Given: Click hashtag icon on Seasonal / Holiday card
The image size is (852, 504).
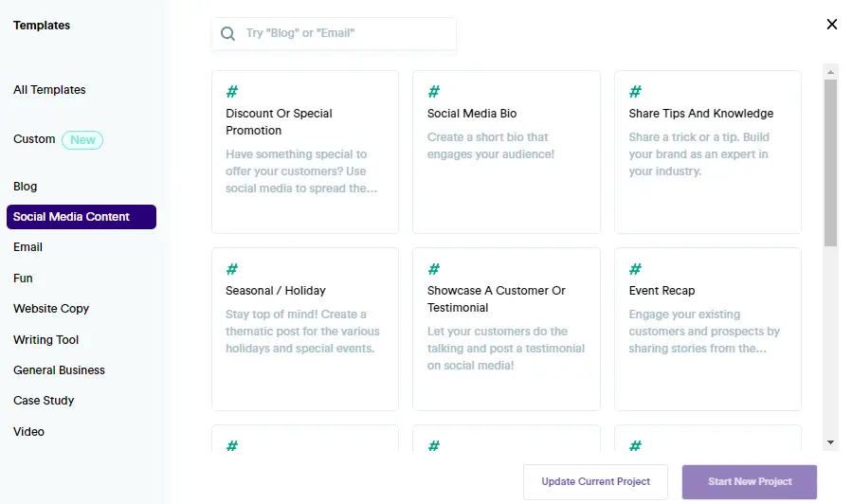Looking at the screenshot, I should pyautogui.click(x=232, y=269).
